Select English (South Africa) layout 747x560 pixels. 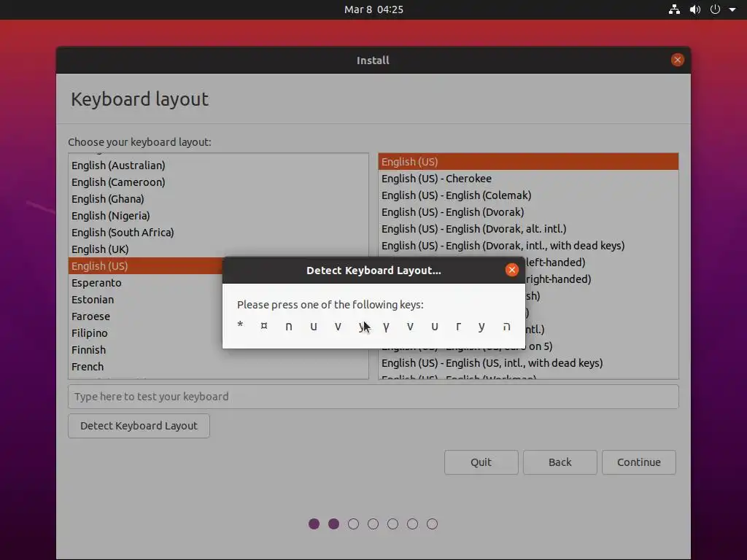(218, 233)
